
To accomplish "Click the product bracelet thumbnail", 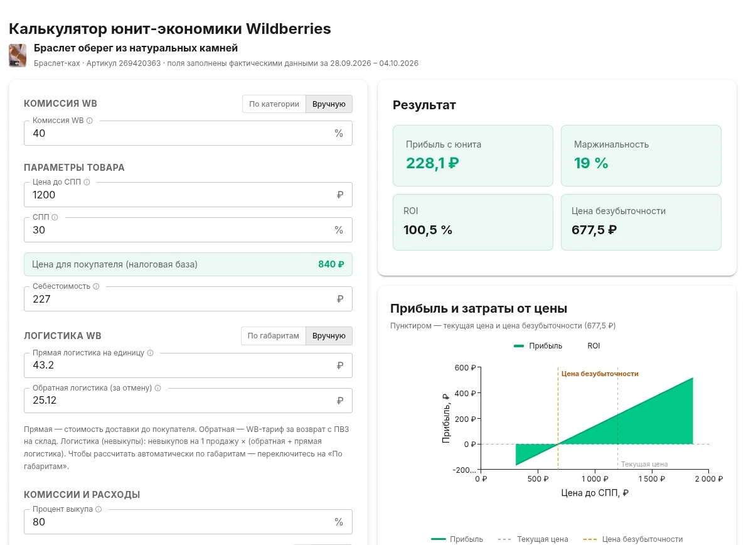I will coord(18,56).
